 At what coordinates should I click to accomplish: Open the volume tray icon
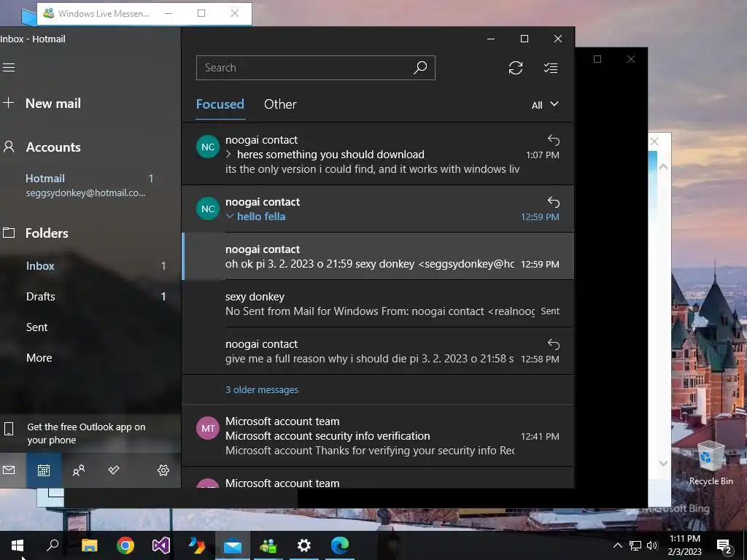tap(652, 545)
